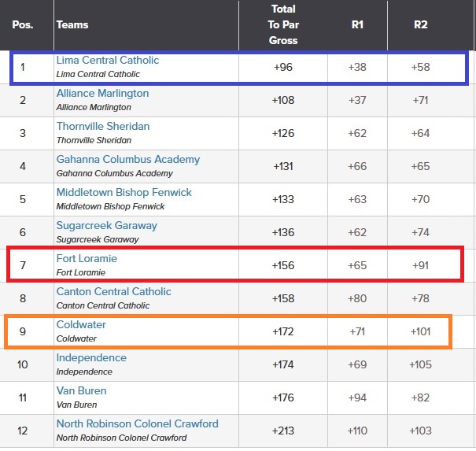Click the R2 column header
Viewport: 476px width, 451px height.
click(420, 24)
